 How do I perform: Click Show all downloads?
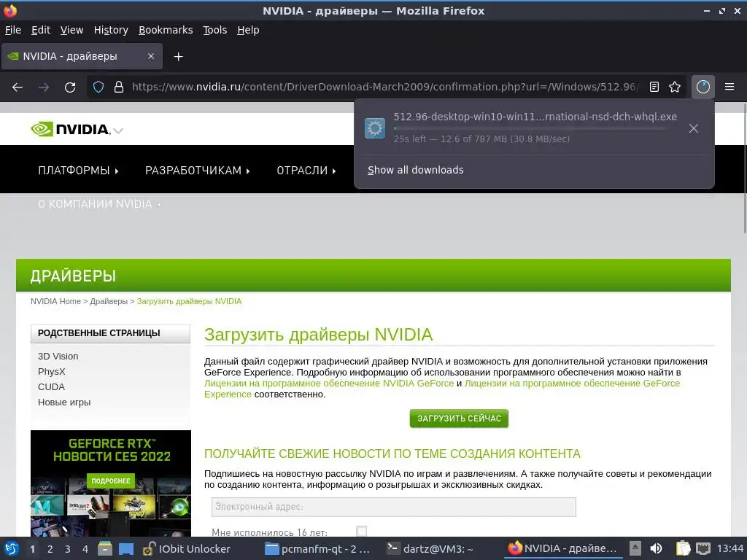point(415,170)
